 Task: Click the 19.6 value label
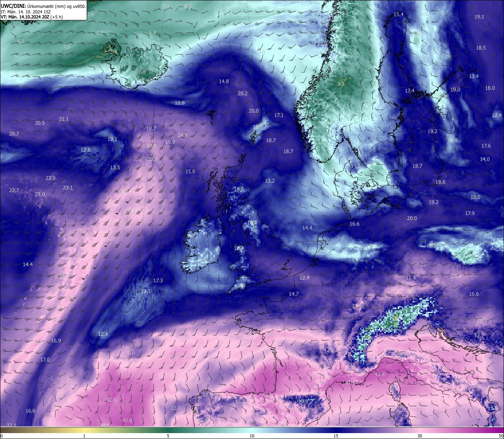pyautogui.click(x=440, y=182)
